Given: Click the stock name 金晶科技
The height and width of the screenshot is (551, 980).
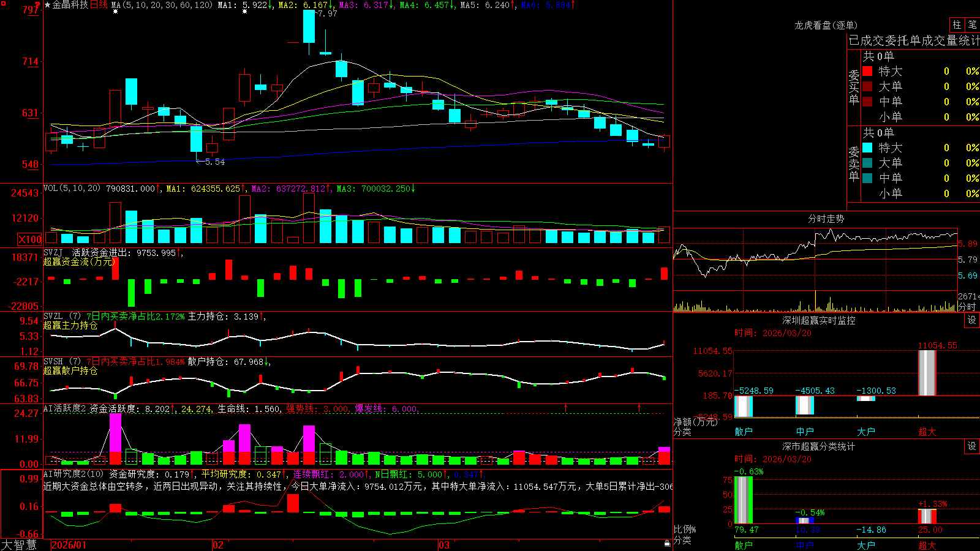Looking at the screenshot, I should [x=70, y=5].
